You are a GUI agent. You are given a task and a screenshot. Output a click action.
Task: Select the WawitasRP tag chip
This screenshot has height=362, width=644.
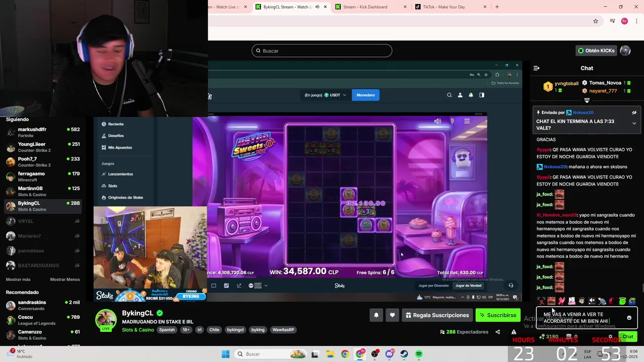(283, 330)
